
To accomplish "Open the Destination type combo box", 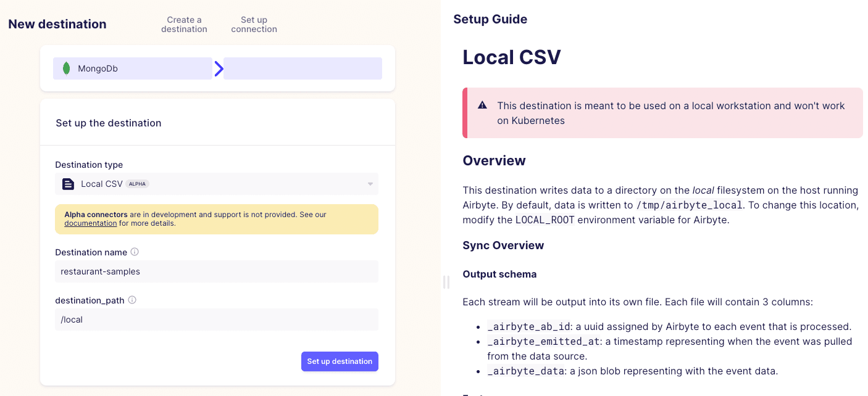I will [216, 184].
